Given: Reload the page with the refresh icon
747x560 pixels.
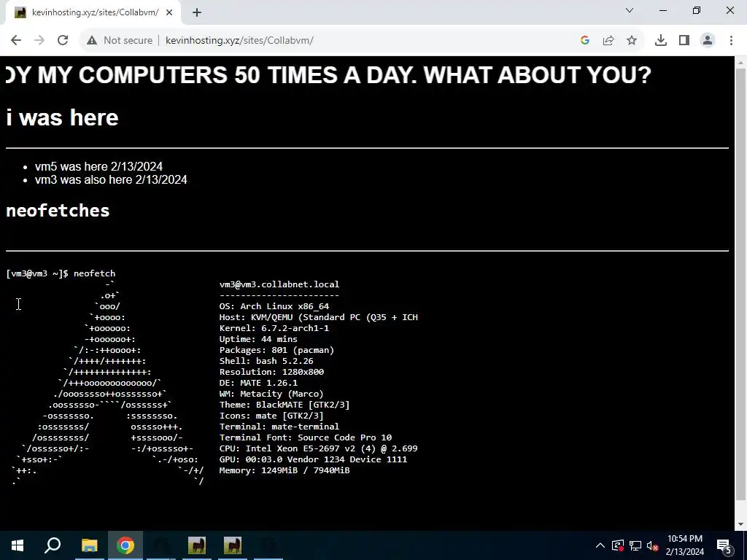Looking at the screenshot, I should (63, 41).
